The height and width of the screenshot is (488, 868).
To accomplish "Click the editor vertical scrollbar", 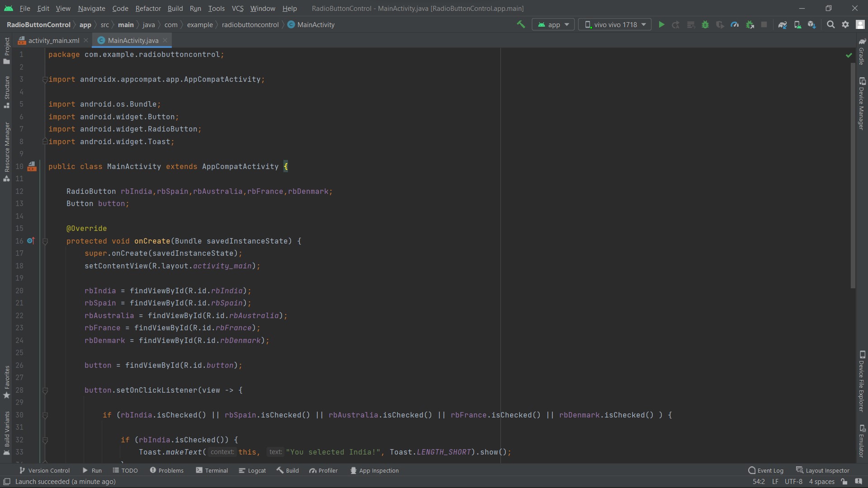I will pos(853,176).
